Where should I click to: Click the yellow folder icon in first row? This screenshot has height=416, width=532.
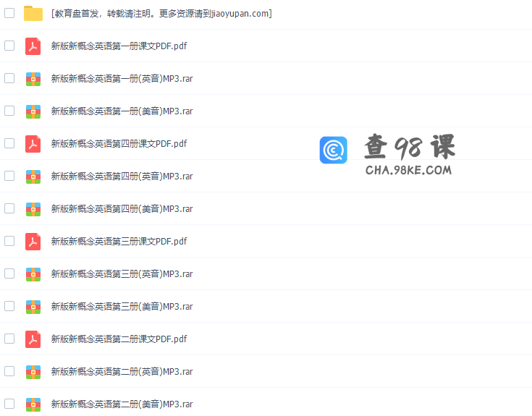33,13
